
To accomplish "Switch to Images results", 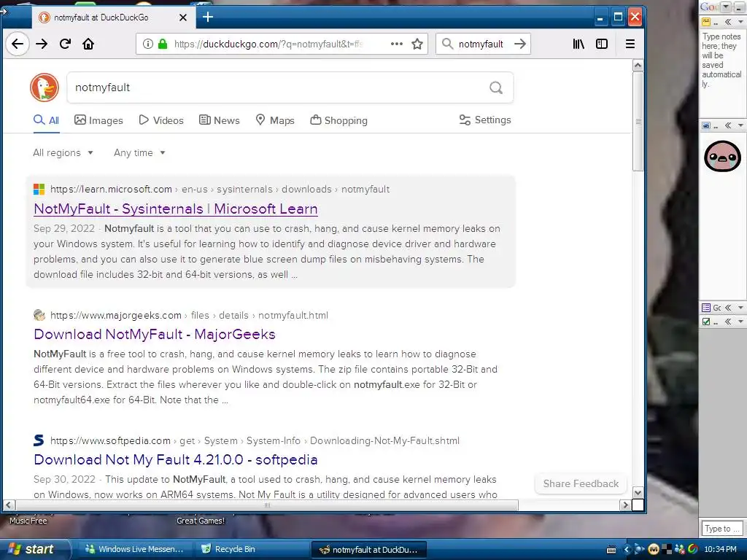I will 98,120.
